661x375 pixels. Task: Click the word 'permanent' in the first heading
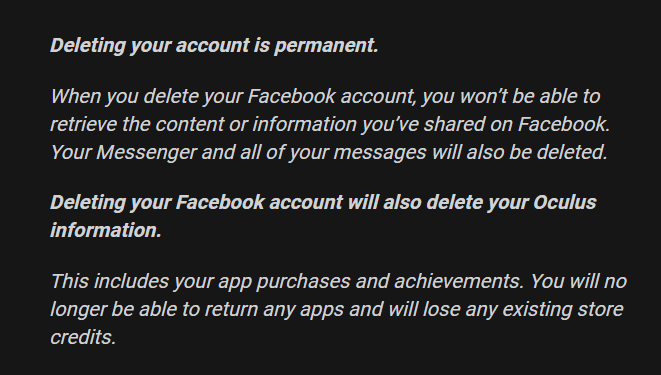click(x=326, y=46)
